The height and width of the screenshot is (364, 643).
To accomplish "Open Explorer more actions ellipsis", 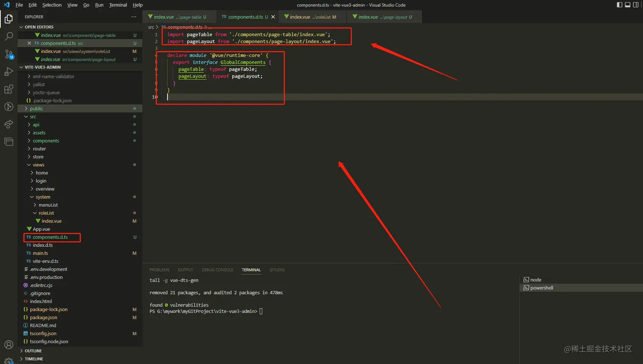I will 134,17.
